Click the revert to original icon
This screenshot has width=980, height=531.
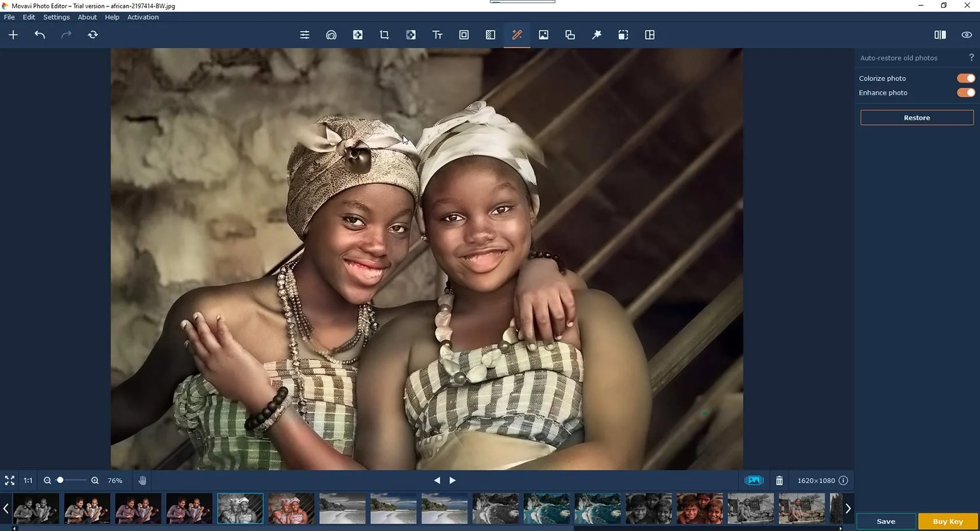93,35
